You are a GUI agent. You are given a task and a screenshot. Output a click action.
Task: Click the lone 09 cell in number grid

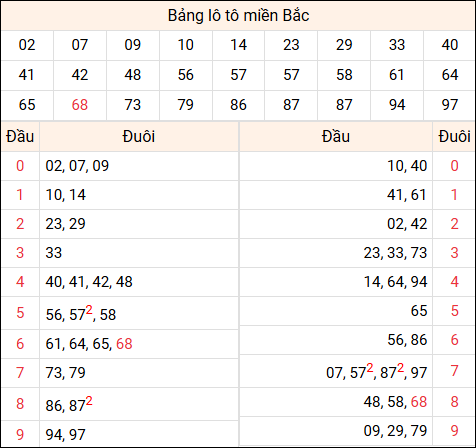pyautogui.click(x=133, y=45)
